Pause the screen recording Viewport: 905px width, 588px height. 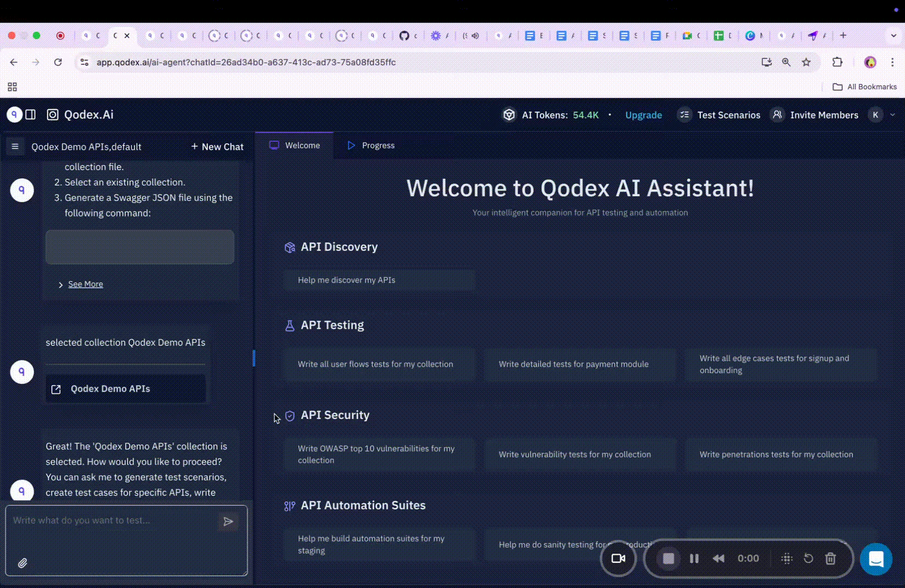[694, 558]
